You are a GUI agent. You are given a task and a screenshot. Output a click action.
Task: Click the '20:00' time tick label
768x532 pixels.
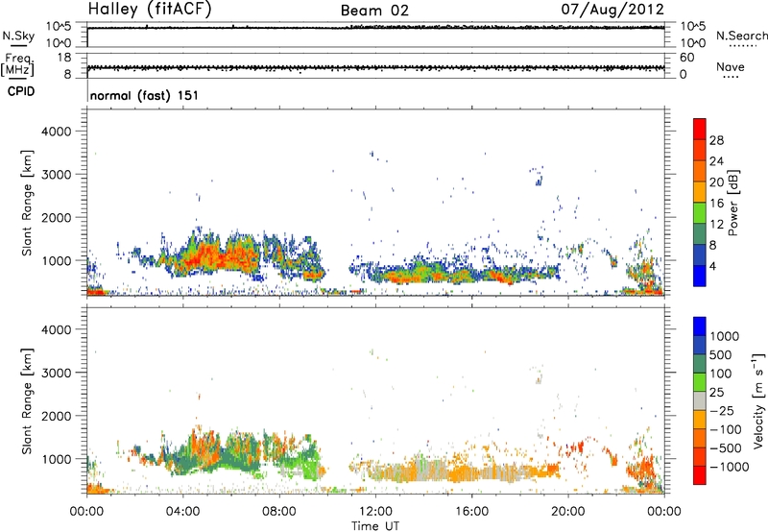point(568,512)
